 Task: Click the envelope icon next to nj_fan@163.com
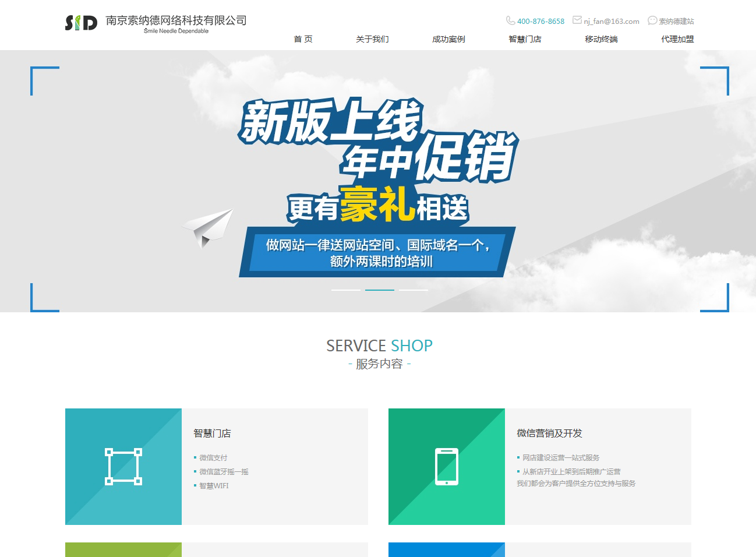coord(576,20)
